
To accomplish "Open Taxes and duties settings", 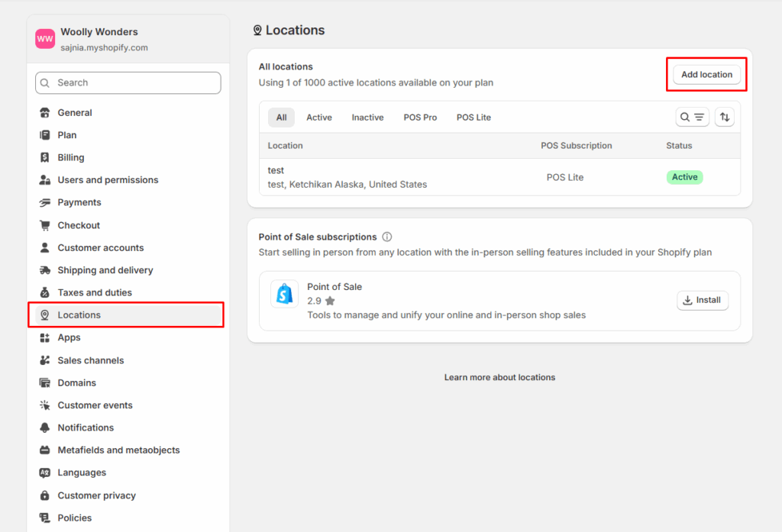I will point(95,292).
